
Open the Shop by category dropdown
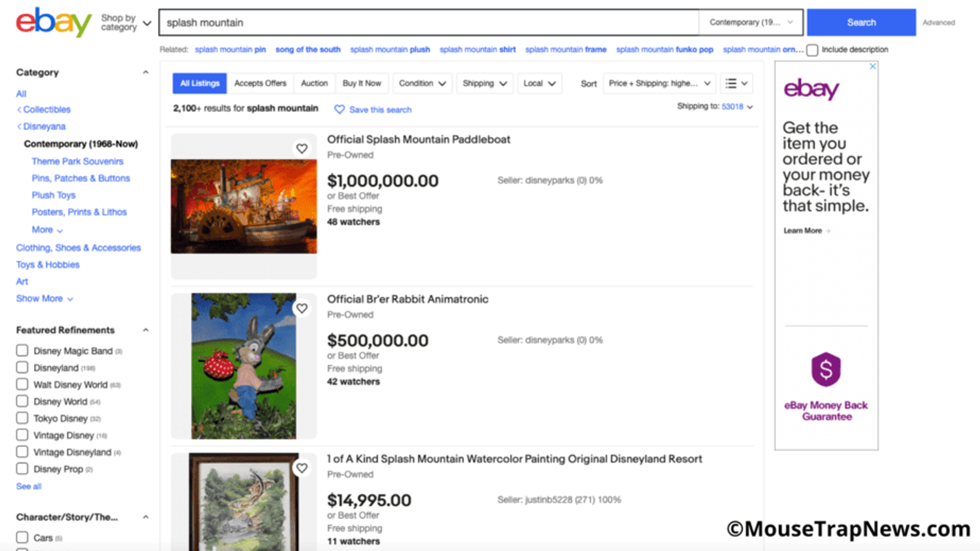click(126, 23)
